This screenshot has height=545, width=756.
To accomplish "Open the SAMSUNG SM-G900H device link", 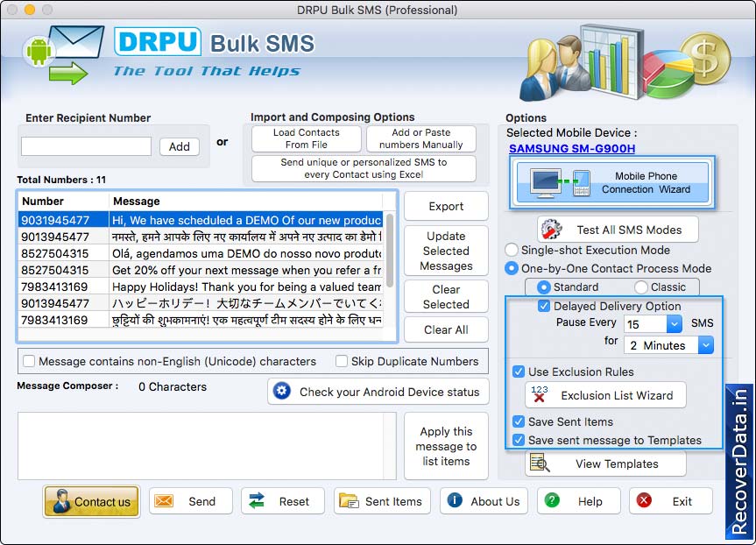I will click(x=572, y=149).
